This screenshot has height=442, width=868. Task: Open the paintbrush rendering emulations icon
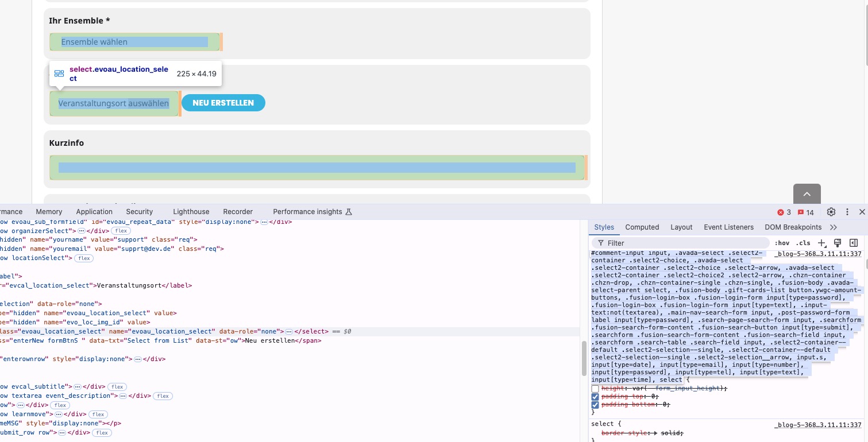click(x=838, y=243)
